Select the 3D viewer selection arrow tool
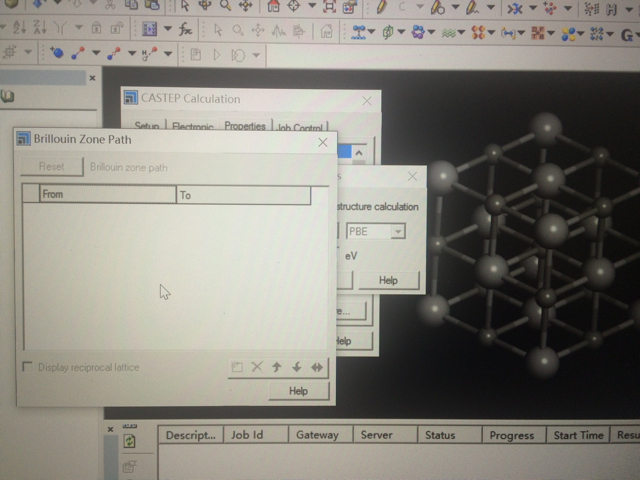Image resolution: width=640 pixels, height=480 pixels. click(185, 6)
